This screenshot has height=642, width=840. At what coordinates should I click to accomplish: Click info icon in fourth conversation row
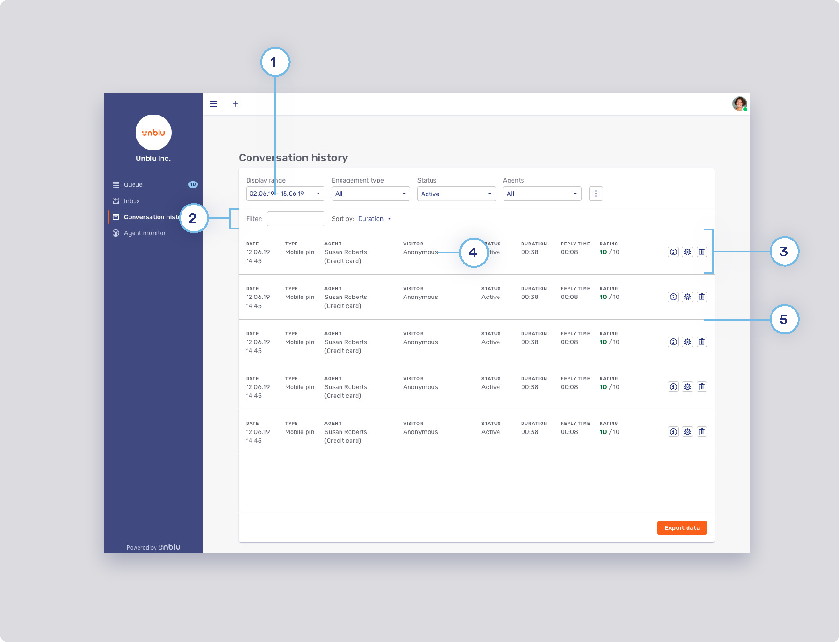673,387
